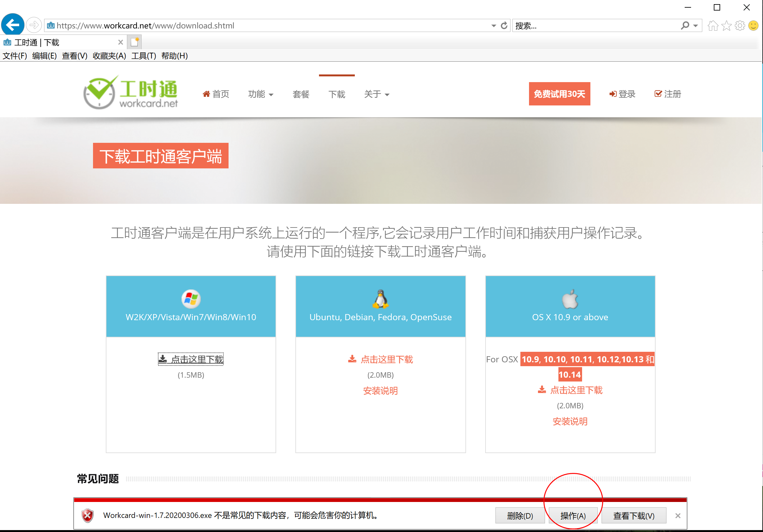
Task: Dismiss the download notification bar
Action: pos(678,515)
